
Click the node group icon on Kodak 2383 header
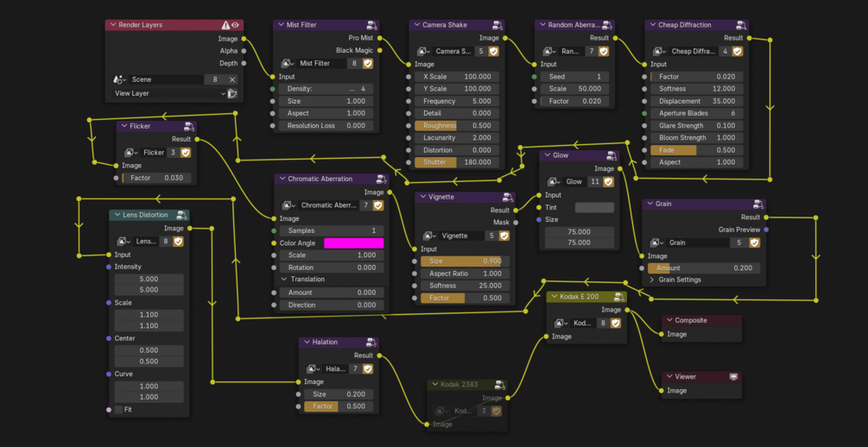tap(498, 384)
